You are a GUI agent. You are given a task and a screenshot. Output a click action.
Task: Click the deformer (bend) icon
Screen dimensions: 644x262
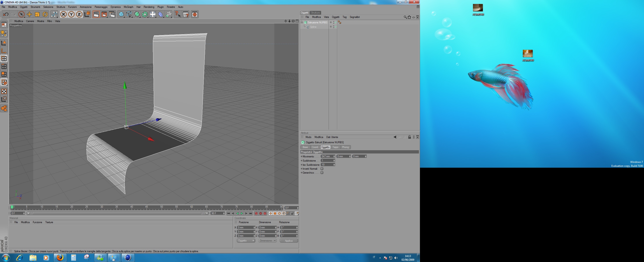161,14
